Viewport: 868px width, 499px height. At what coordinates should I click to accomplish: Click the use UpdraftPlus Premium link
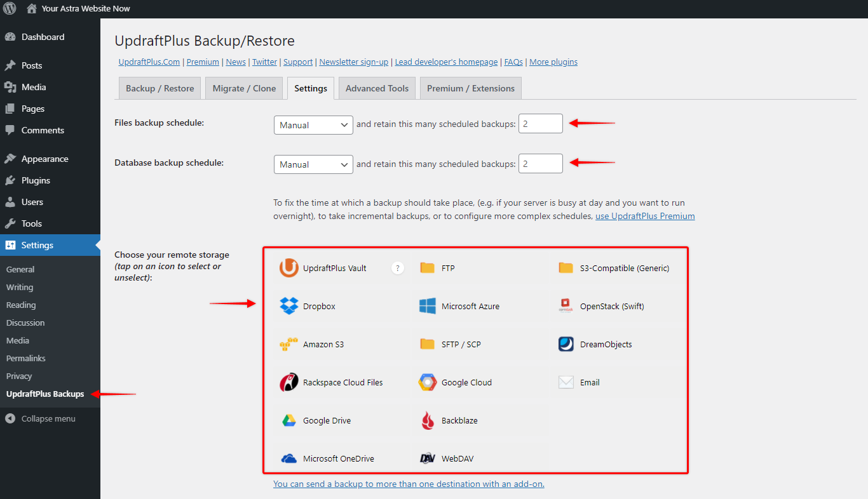(645, 216)
